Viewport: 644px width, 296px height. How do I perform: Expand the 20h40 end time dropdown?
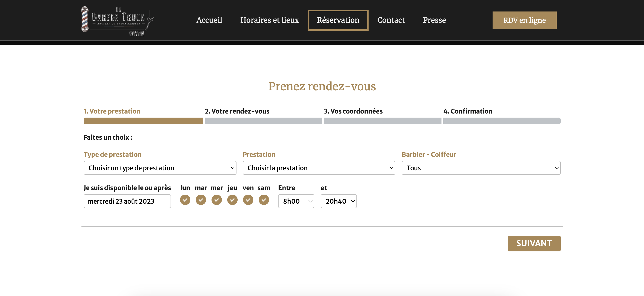(x=338, y=201)
